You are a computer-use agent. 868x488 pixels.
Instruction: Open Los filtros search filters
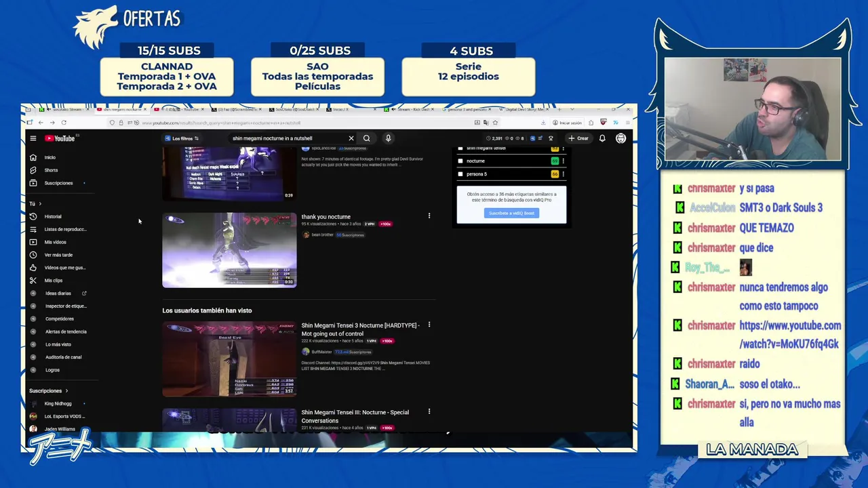click(182, 138)
